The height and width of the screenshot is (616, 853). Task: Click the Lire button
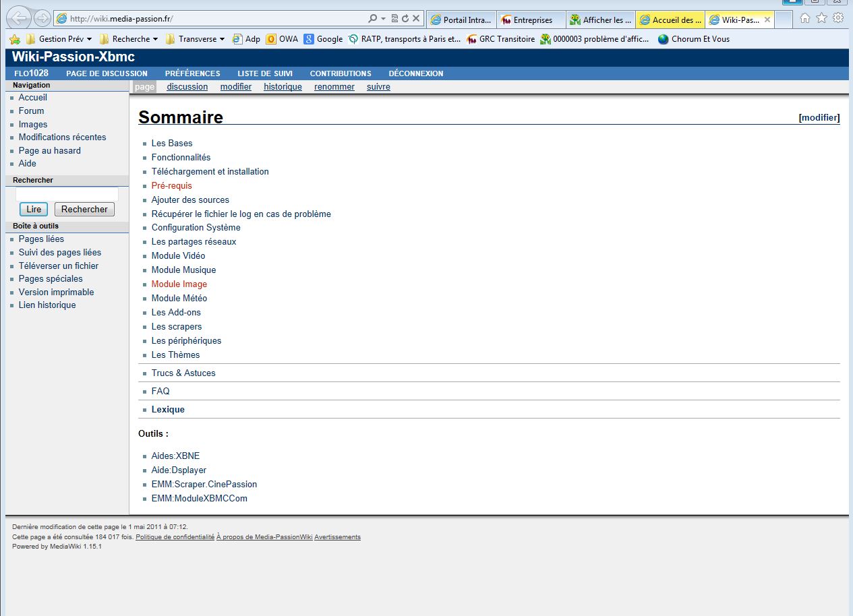click(34, 209)
